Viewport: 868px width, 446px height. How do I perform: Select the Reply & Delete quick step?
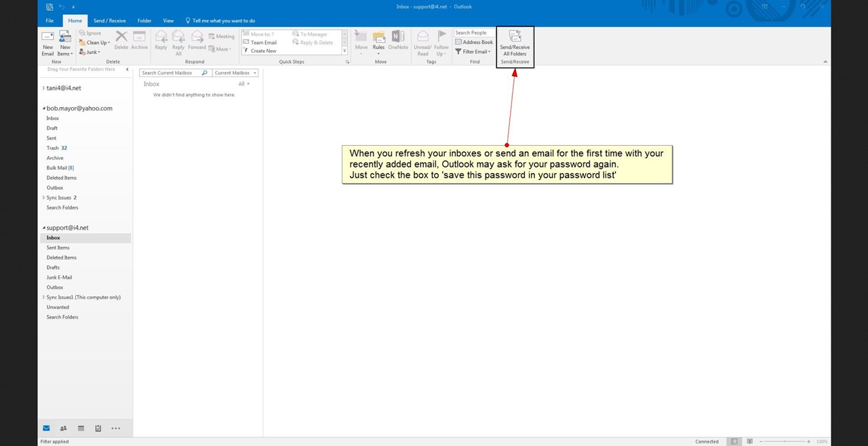[x=313, y=43]
